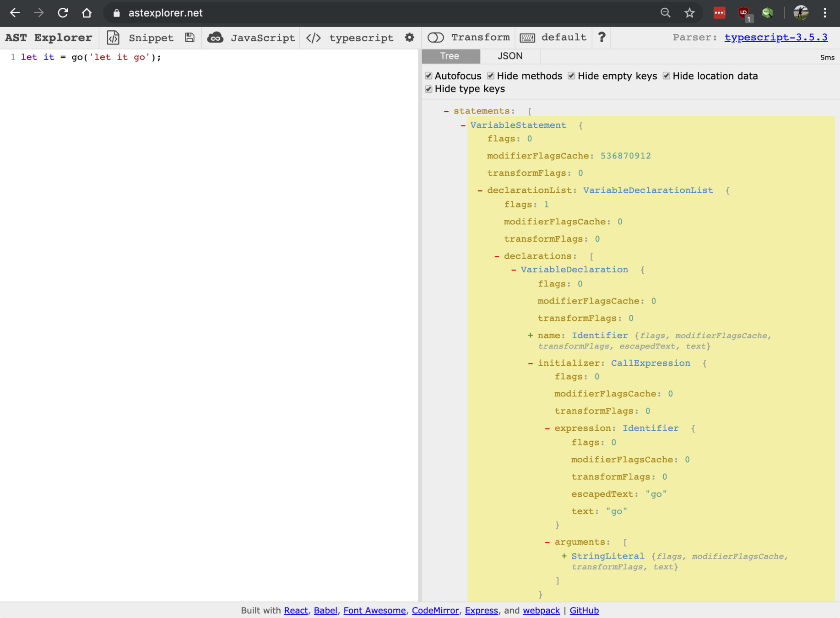Collapse the arguments array
The height and width of the screenshot is (618, 840).
tap(547, 542)
